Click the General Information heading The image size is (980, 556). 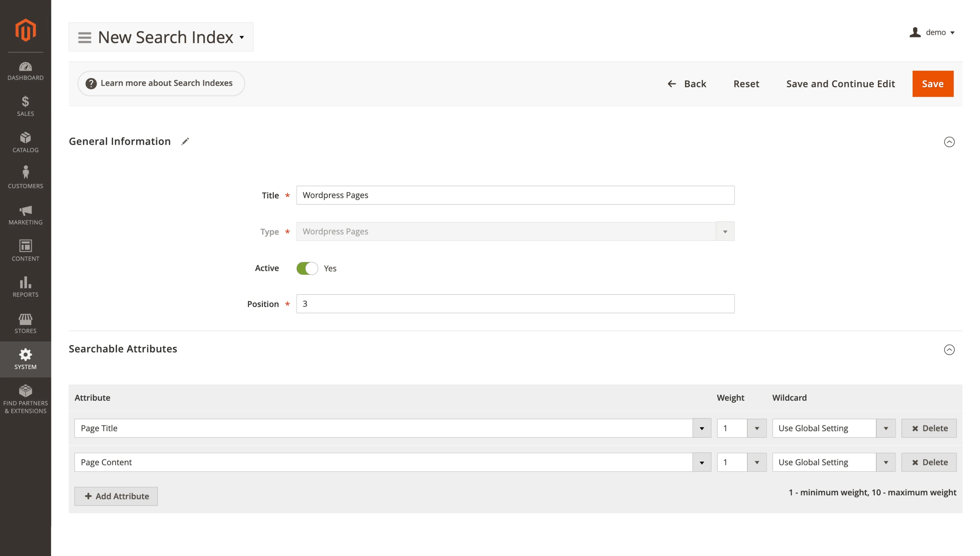(120, 142)
